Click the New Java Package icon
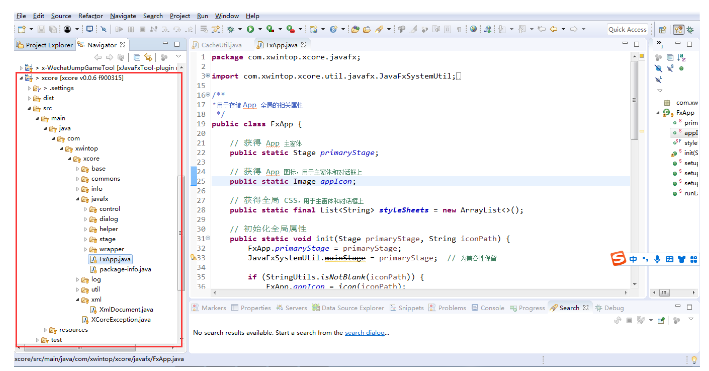This screenshot has width=709, height=371. pos(313,29)
